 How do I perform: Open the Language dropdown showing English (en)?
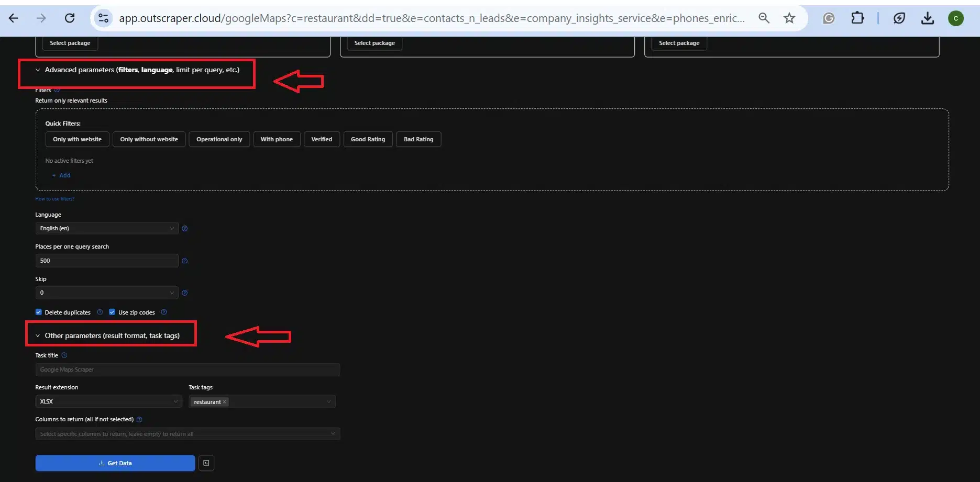pyautogui.click(x=106, y=229)
